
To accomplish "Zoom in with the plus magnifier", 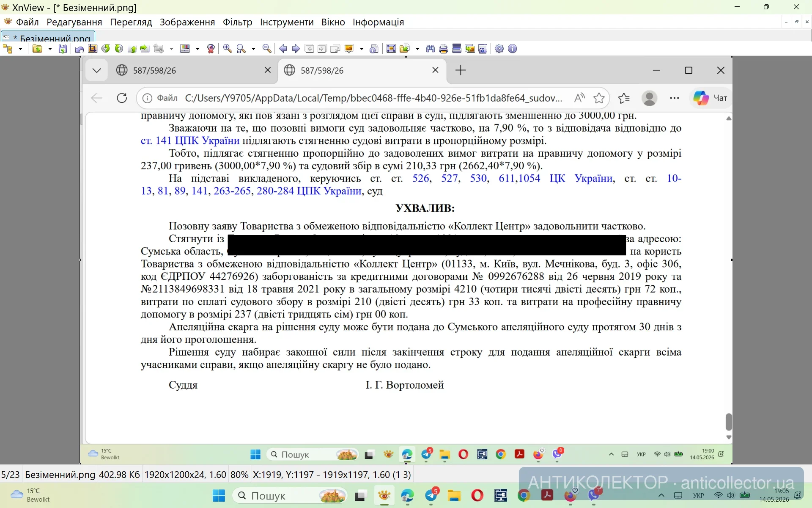I will click(228, 49).
